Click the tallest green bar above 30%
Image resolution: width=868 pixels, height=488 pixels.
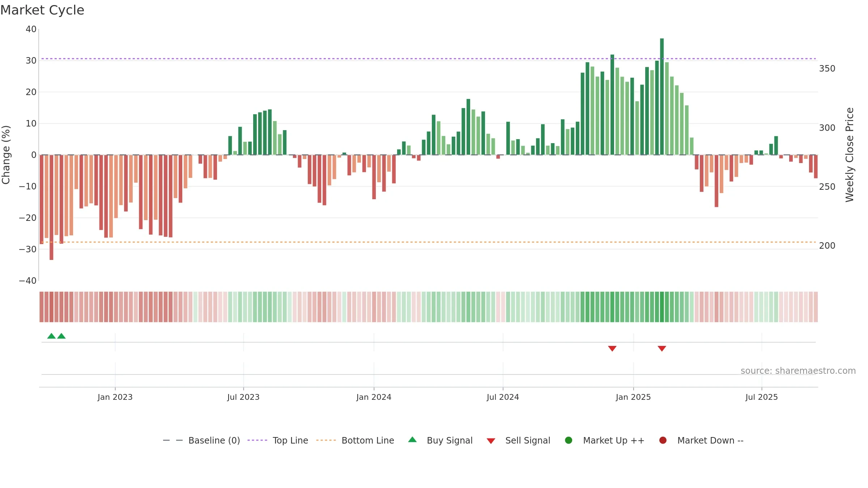point(662,97)
